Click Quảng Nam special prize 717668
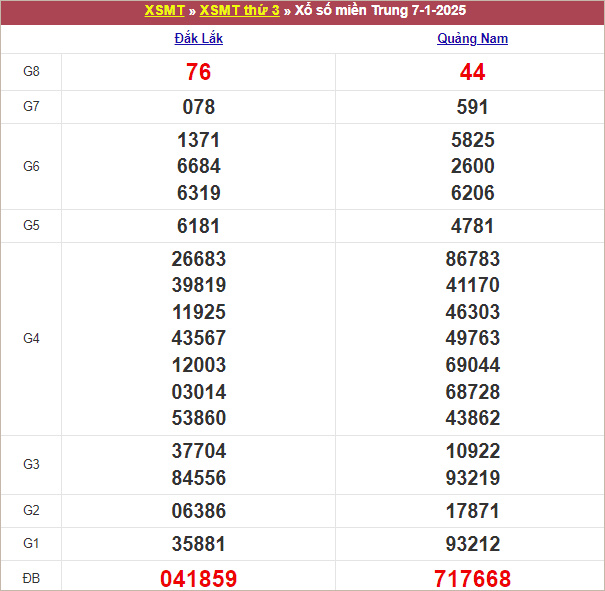This screenshot has width=605, height=591. coord(472,579)
